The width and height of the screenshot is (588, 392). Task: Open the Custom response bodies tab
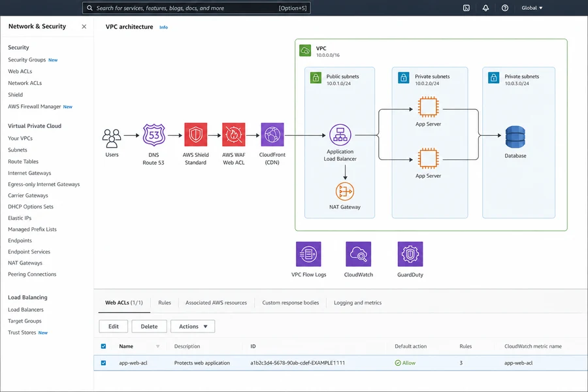[x=291, y=302]
